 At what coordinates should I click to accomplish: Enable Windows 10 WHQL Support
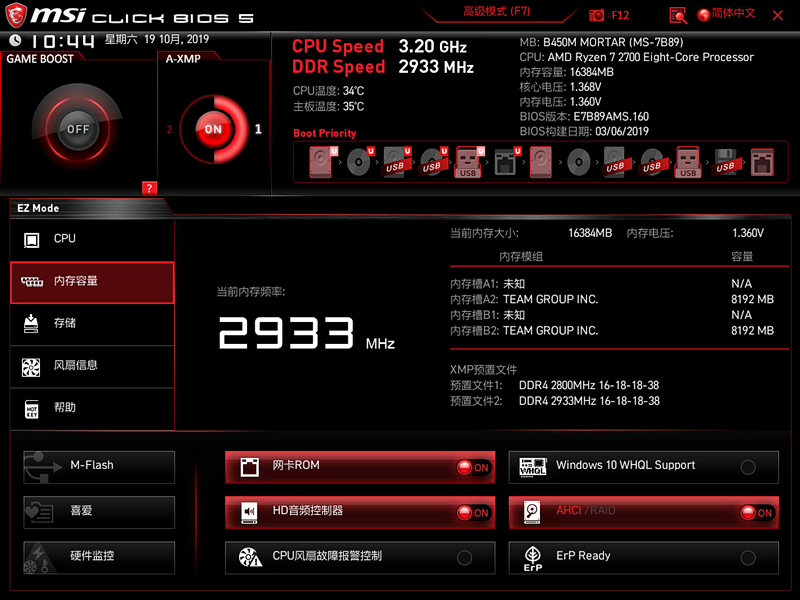point(748,467)
